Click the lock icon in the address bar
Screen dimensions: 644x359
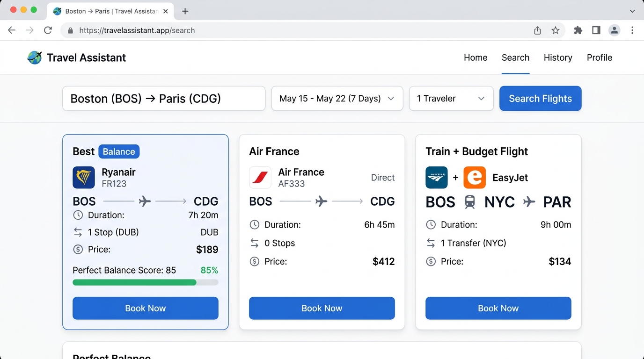(71, 30)
